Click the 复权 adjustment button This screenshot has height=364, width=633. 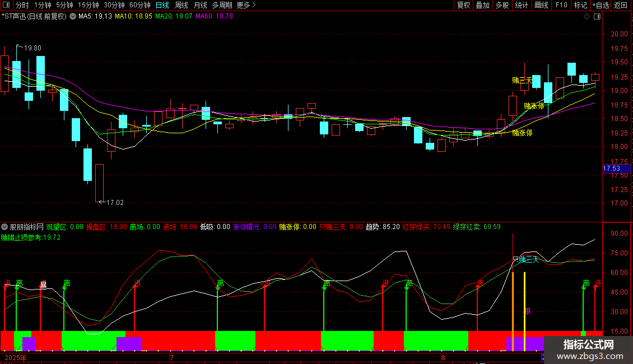point(463,5)
